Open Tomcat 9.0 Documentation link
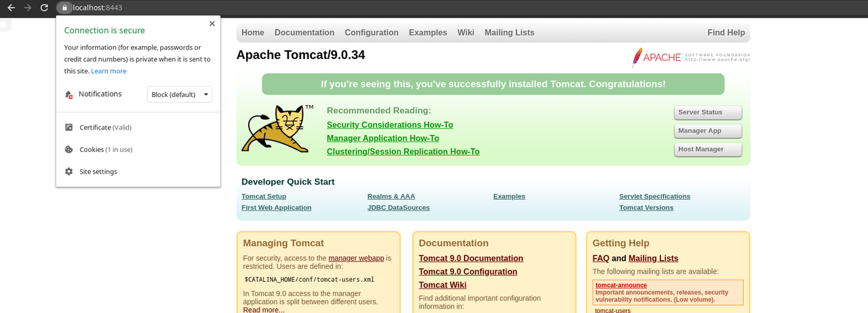Image resolution: width=868 pixels, height=313 pixels. 471,259
